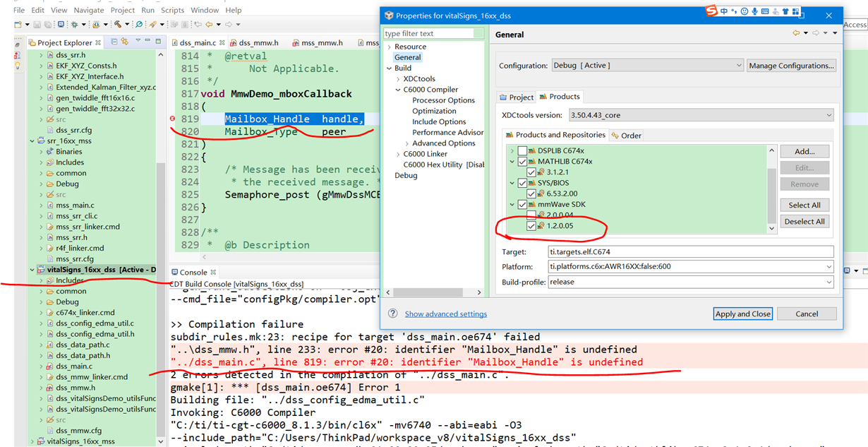The image size is (868, 447).
Task: Click Sogou IME logo icon
Action: click(x=711, y=11)
